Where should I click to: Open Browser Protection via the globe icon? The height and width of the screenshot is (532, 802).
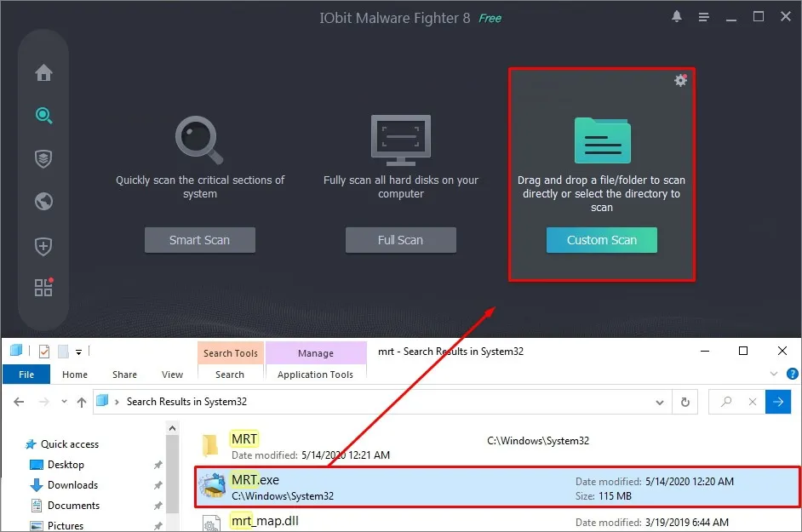pos(43,202)
